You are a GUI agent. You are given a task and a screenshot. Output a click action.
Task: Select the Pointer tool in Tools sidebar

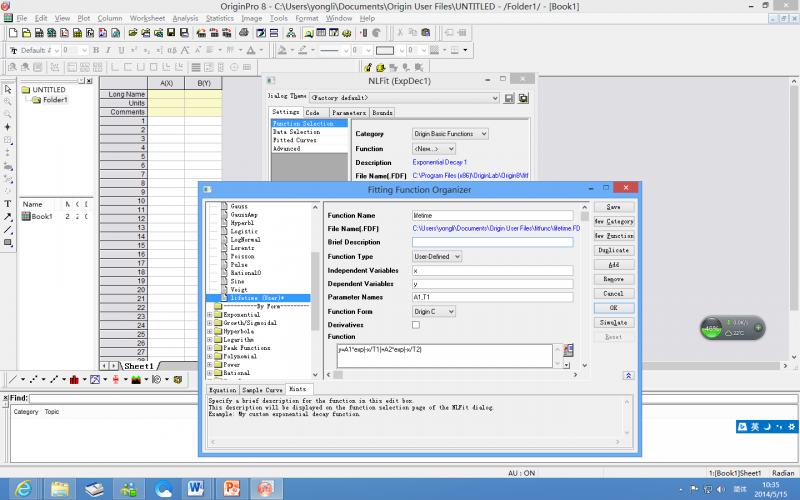8,89
